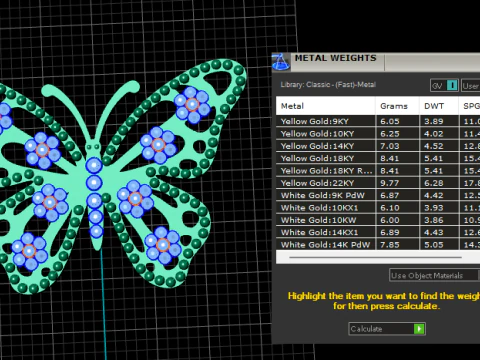480x360 pixels.
Task: Click the 5.05 DWT value
Action: (x=434, y=245)
